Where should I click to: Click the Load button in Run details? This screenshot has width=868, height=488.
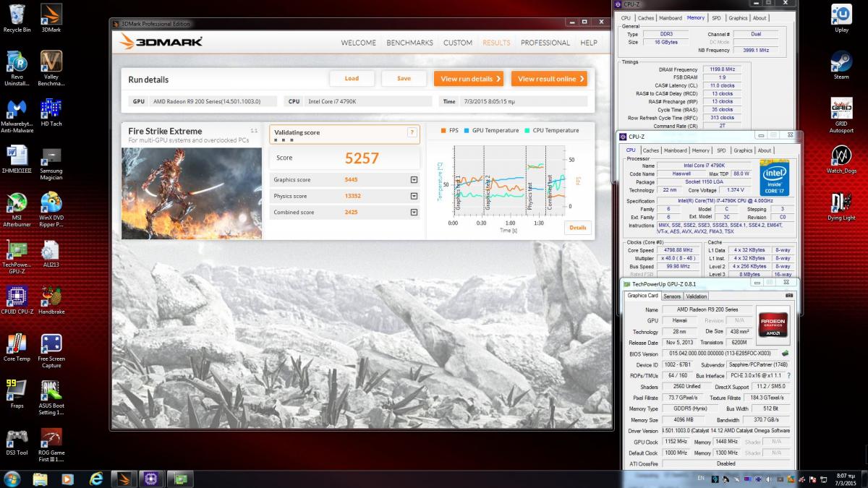point(352,79)
